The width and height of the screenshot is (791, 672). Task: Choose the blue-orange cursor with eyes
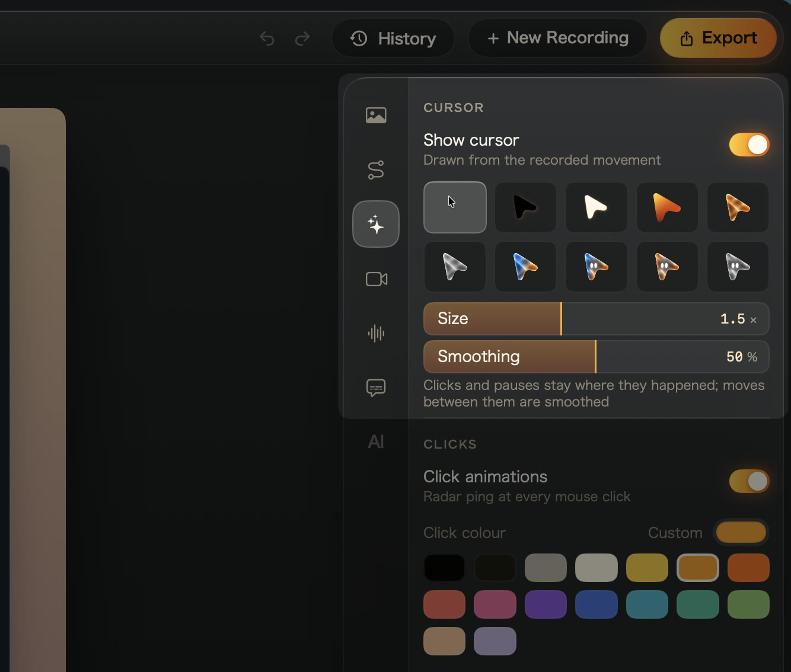pyautogui.click(x=596, y=267)
